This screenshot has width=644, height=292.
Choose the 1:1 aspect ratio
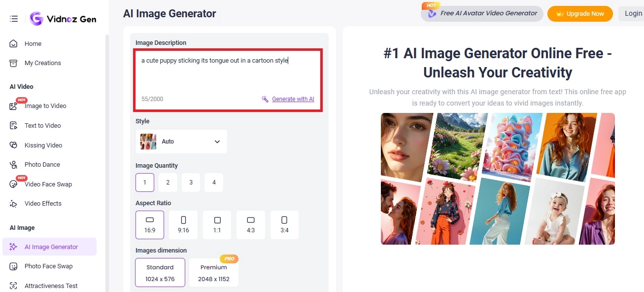[x=217, y=224]
